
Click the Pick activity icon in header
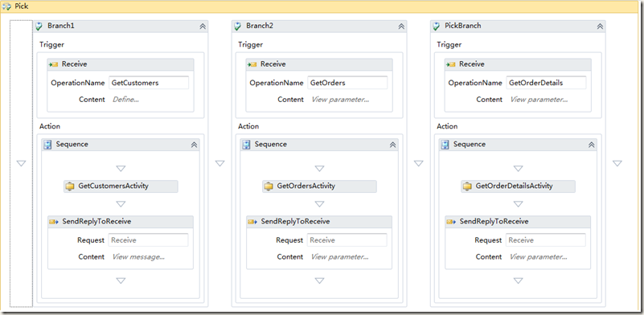[6, 6]
